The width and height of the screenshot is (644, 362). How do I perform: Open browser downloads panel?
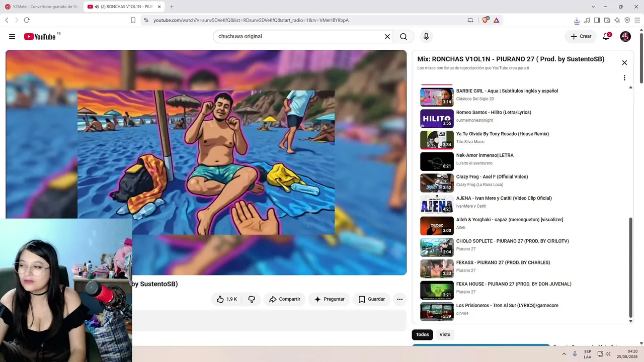pyautogui.click(x=577, y=20)
